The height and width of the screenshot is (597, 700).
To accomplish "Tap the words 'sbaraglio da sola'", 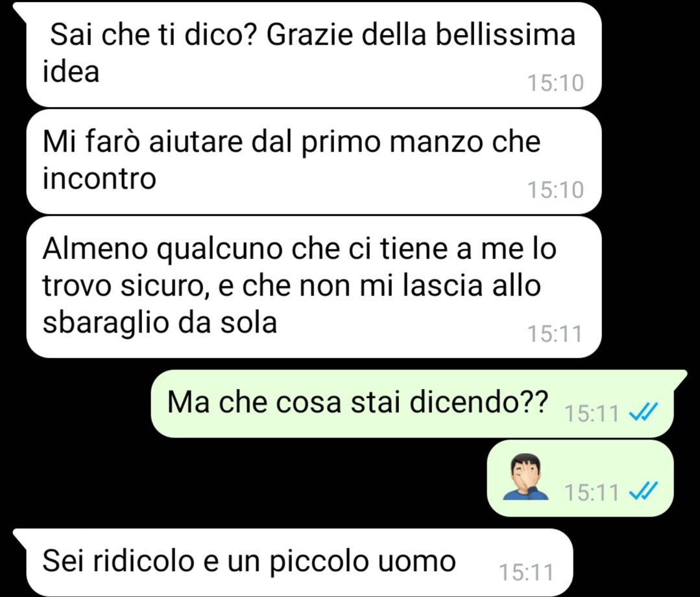I will (160, 323).
